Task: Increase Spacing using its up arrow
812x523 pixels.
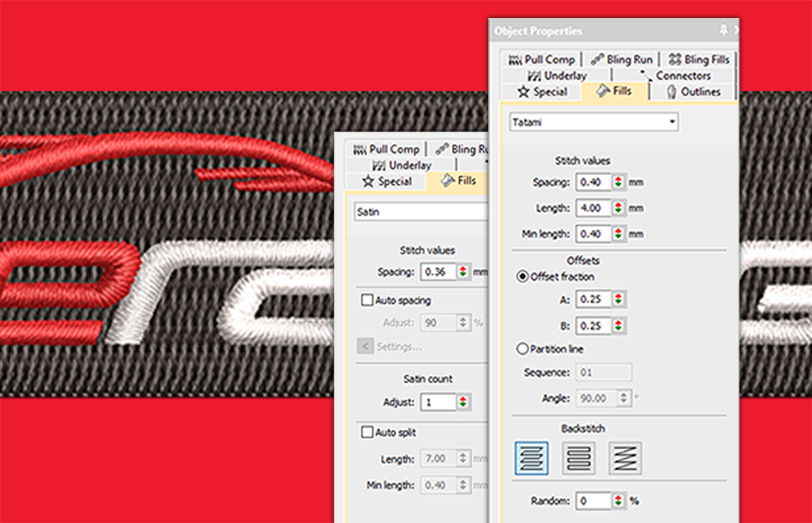Action: pos(616,179)
